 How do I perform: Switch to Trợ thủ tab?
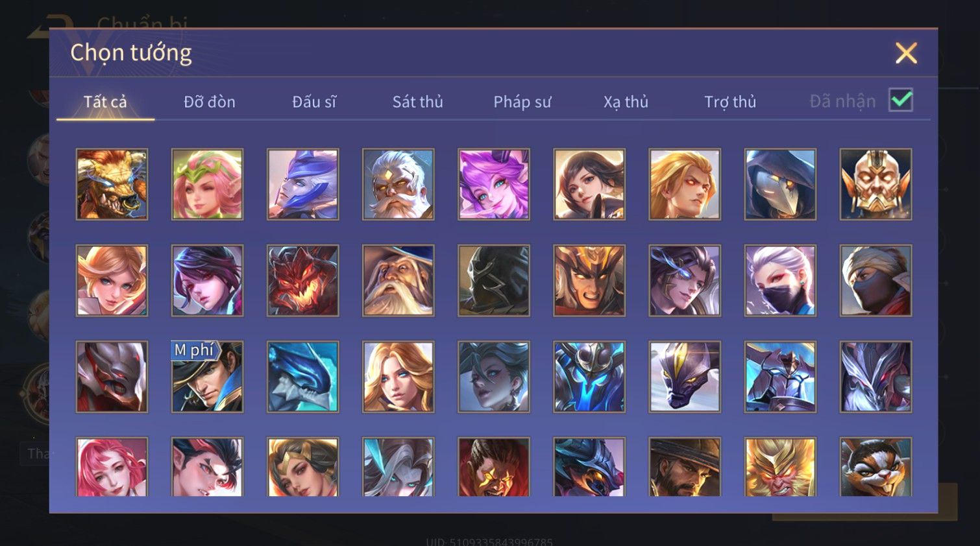(730, 102)
